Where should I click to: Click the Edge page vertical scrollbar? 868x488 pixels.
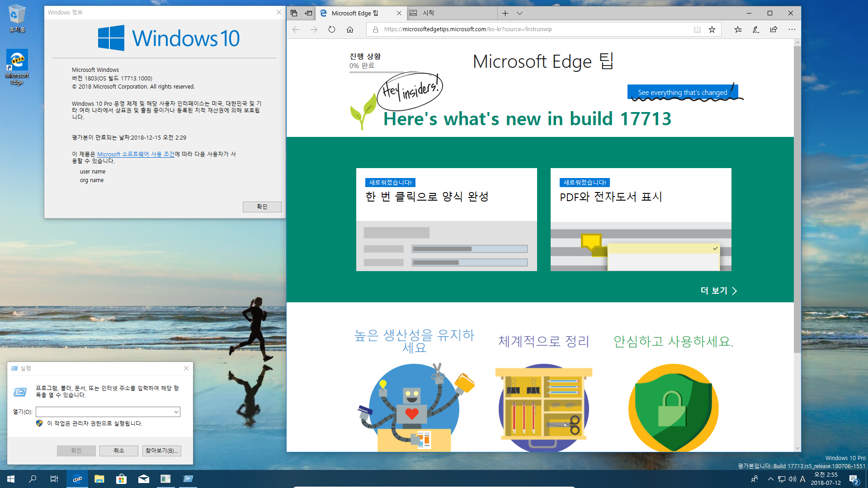(797, 199)
